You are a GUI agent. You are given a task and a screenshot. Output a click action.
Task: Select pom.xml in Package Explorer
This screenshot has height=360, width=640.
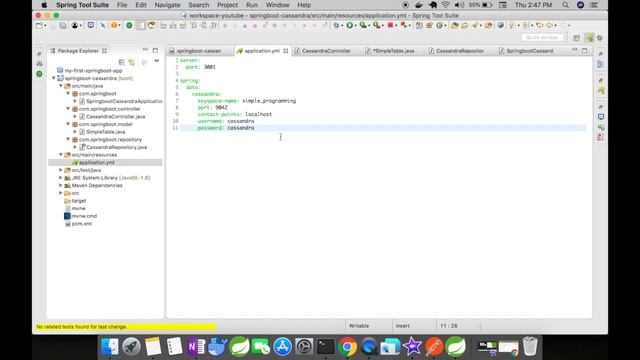tap(82, 224)
